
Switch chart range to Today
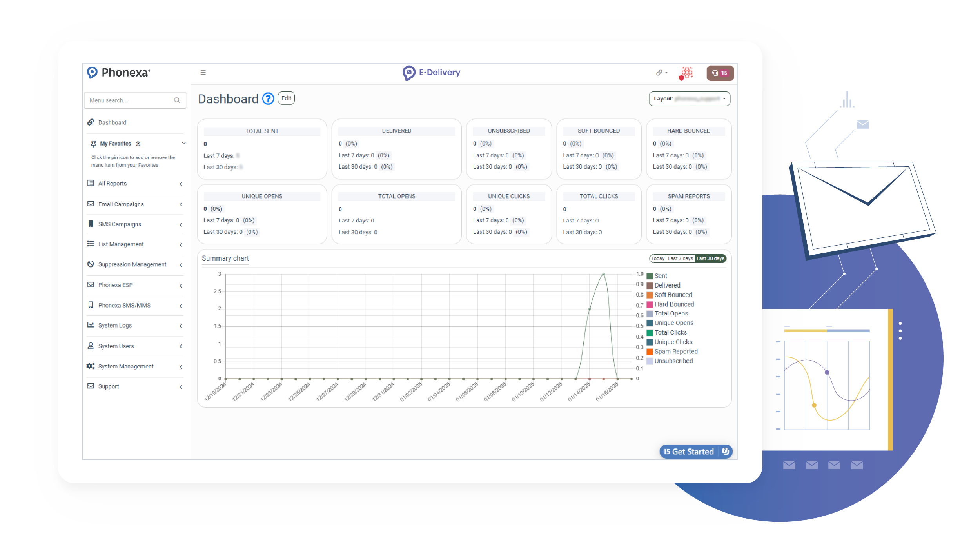pyautogui.click(x=658, y=259)
